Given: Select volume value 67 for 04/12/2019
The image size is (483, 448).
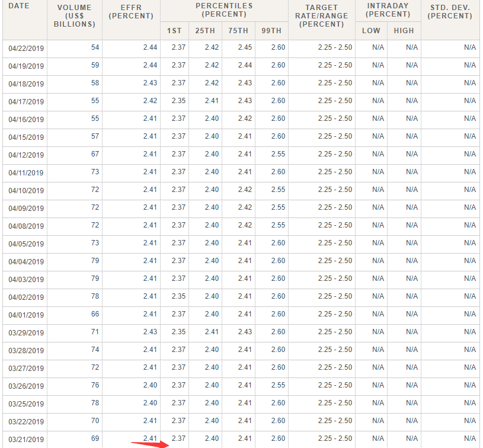Looking at the screenshot, I should tap(95, 154).
